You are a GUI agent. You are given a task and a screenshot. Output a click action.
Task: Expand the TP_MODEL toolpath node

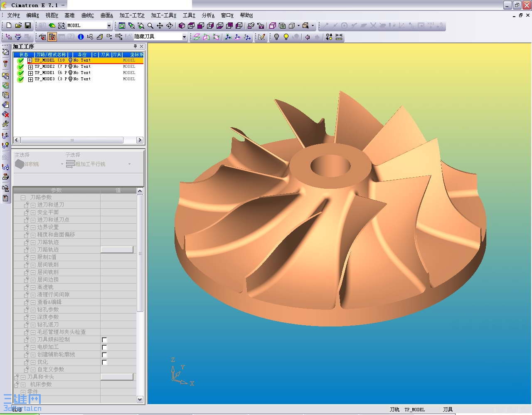coord(30,60)
